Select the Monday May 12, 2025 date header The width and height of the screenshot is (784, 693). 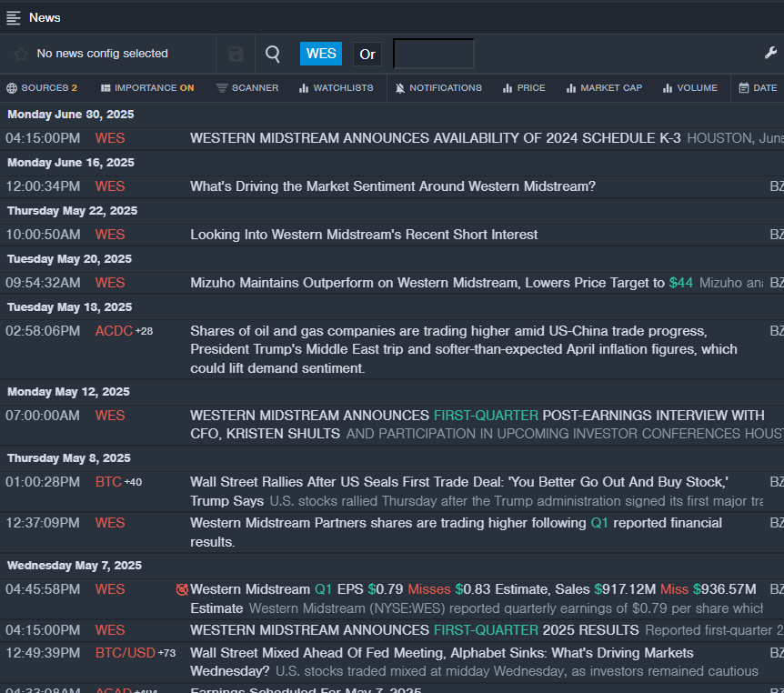pos(68,392)
